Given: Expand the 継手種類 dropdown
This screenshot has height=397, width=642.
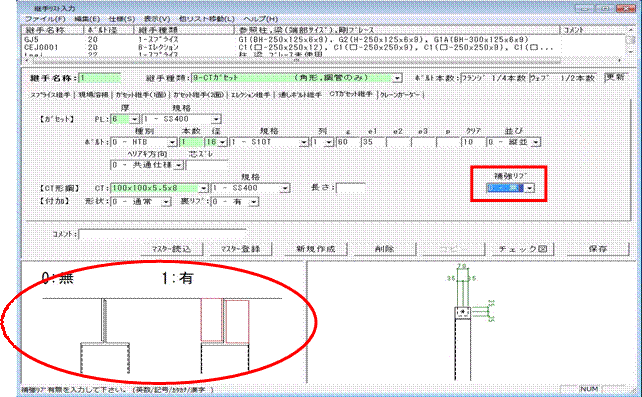Looking at the screenshot, I should 397,78.
